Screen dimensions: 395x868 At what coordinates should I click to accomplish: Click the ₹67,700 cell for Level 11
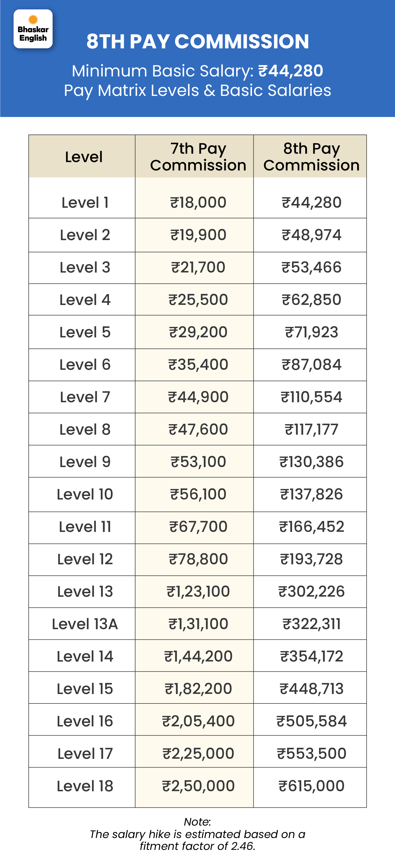tap(198, 527)
